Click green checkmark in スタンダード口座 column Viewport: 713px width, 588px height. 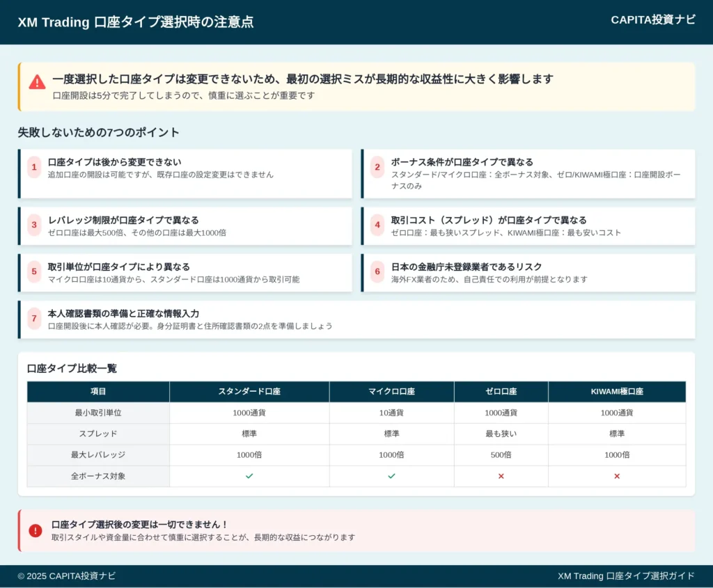coord(249,476)
